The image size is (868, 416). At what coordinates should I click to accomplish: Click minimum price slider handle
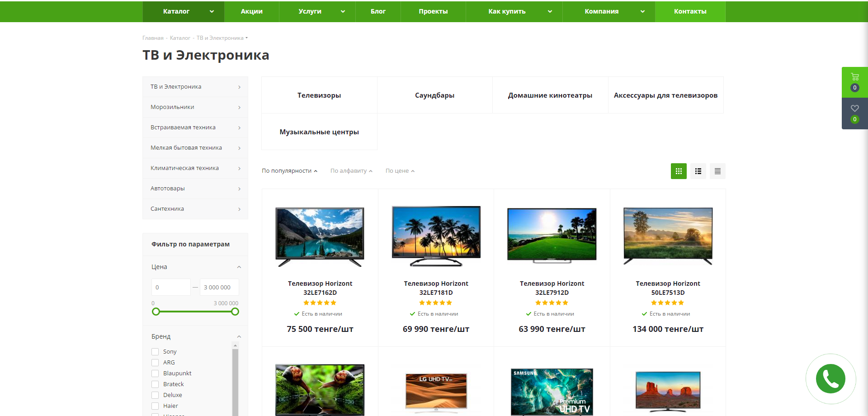click(x=156, y=312)
